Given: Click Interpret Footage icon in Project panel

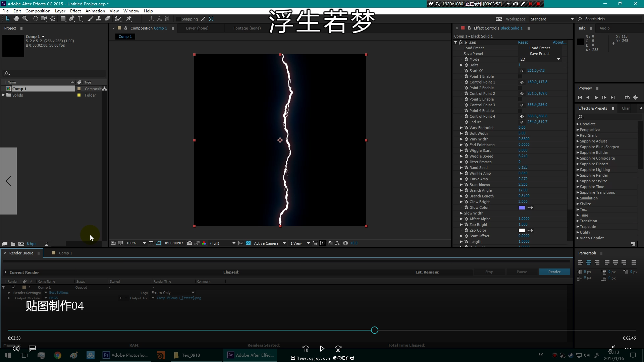Looking at the screenshot, I should click(4, 244).
